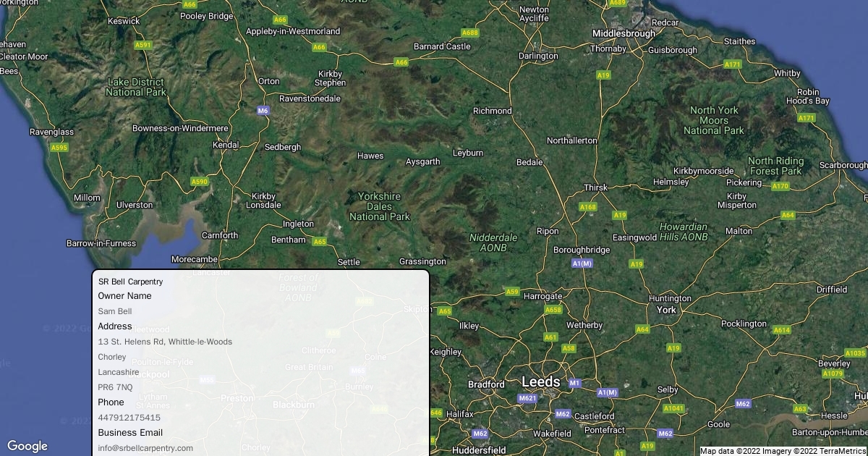Select the A688 road marker by Barnard Castle
This screenshot has width=868, height=456.
coord(470,33)
